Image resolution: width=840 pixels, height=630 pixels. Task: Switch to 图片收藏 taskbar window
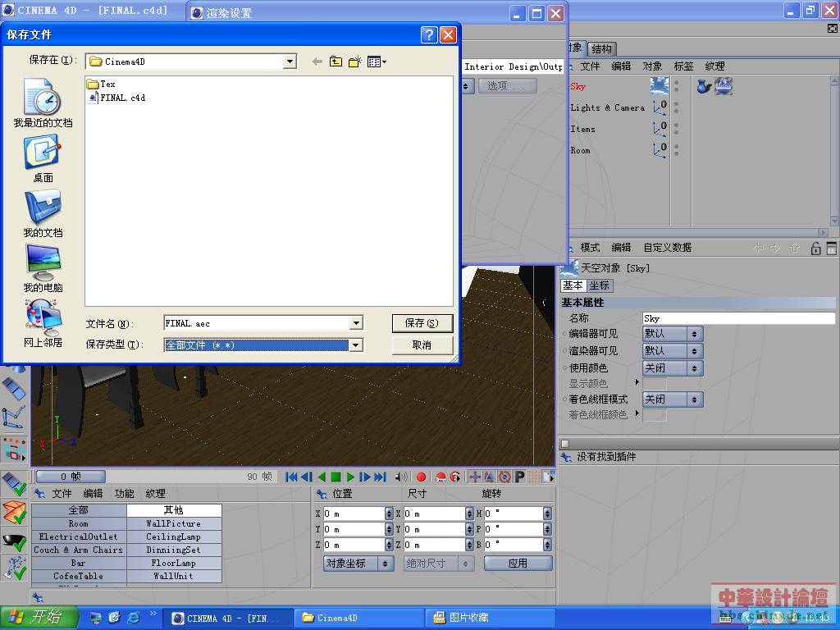click(x=491, y=618)
